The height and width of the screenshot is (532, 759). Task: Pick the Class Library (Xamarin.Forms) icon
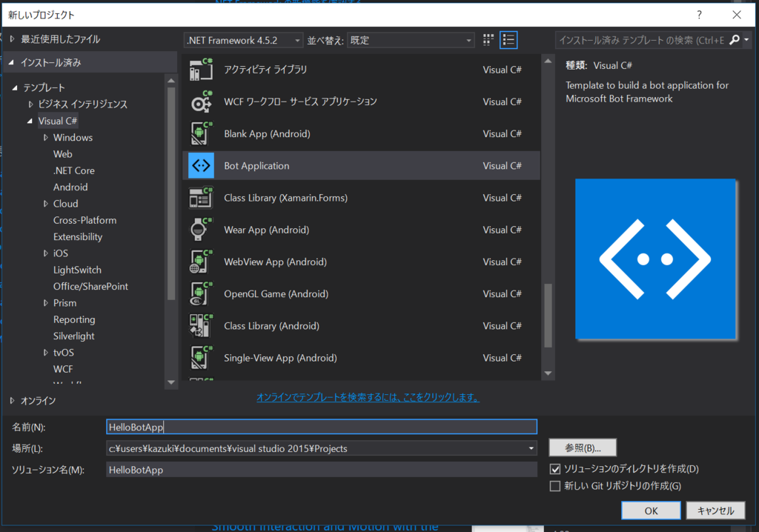point(201,198)
